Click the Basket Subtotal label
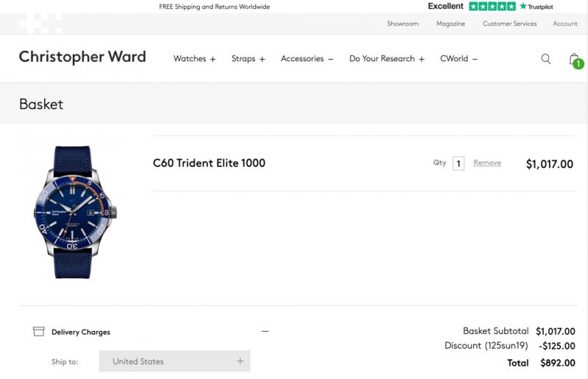 (x=495, y=331)
